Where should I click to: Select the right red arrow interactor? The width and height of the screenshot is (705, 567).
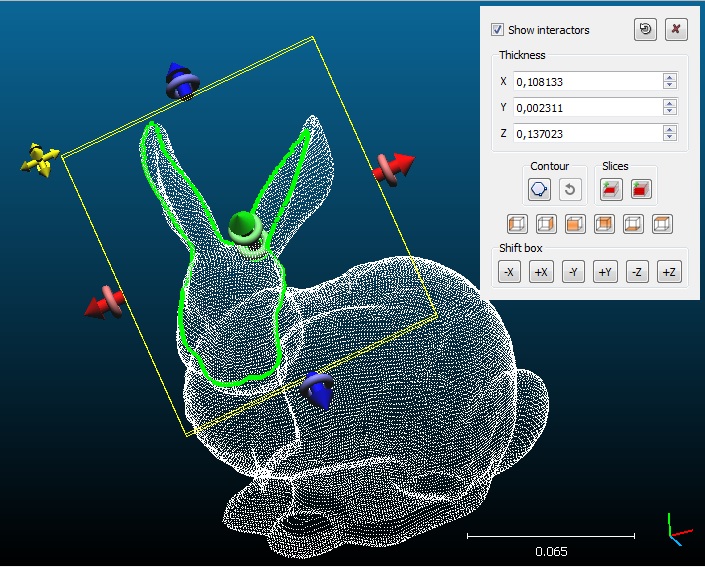[x=393, y=168]
